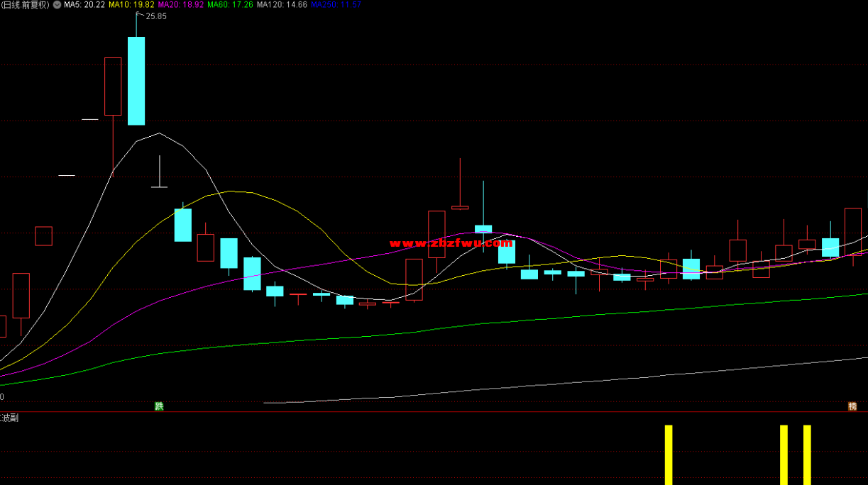Click the red divider line above the sub-chart
This screenshot has height=485, width=868.
[x=434, y=412]
